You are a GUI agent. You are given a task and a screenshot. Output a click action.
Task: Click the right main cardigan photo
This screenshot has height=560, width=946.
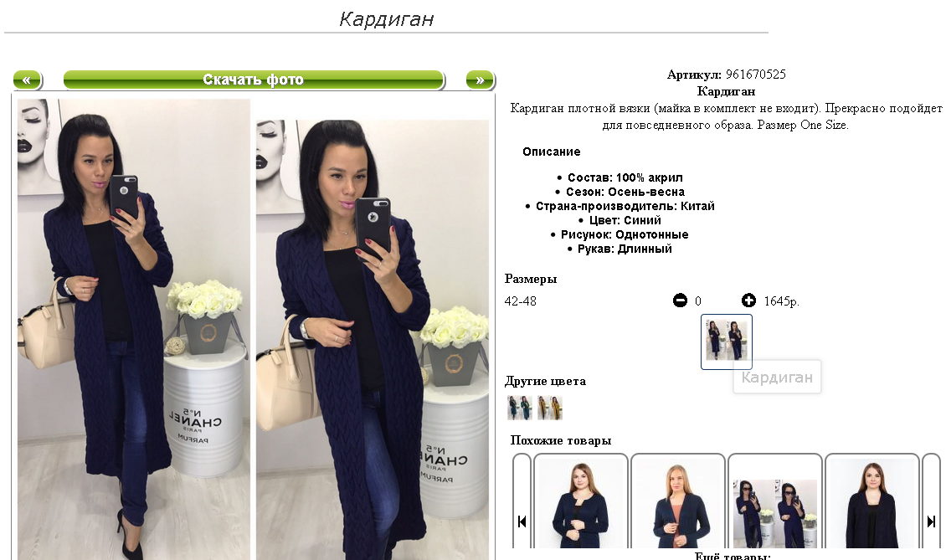(x=373, y=340)
